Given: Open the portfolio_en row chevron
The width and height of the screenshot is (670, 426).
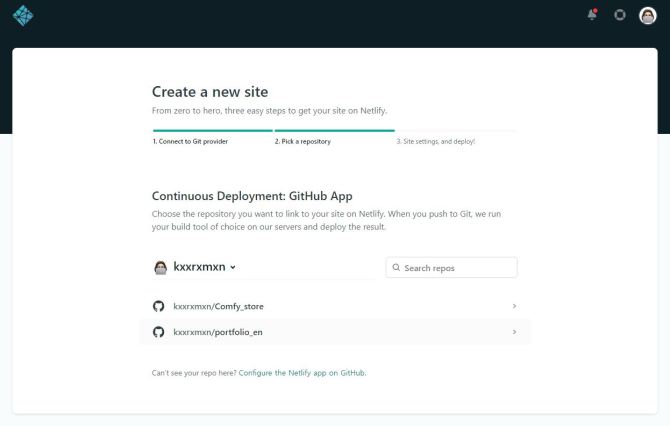Looking at the screenshot, I should [x=514, y=332].
